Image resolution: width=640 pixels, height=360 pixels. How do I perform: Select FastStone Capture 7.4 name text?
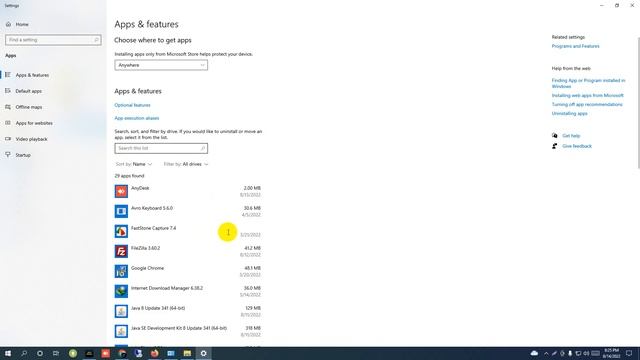[x=153, y=228]
